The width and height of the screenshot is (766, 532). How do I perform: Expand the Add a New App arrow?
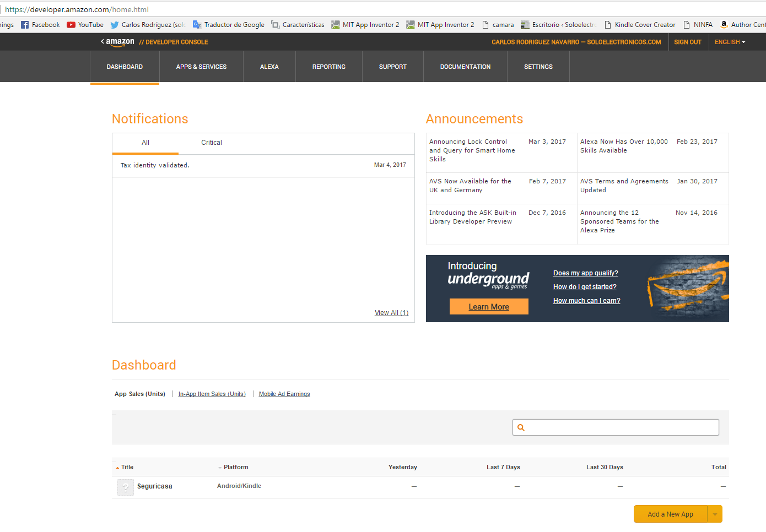[715, 514]
